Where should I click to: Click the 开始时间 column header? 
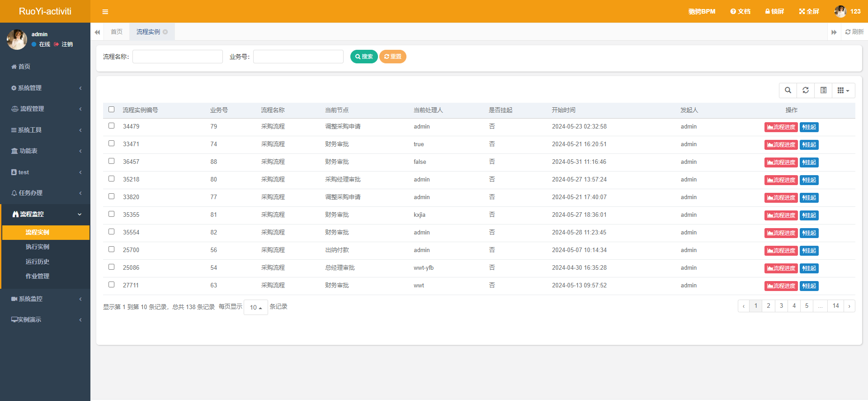(x=563, y=110)
